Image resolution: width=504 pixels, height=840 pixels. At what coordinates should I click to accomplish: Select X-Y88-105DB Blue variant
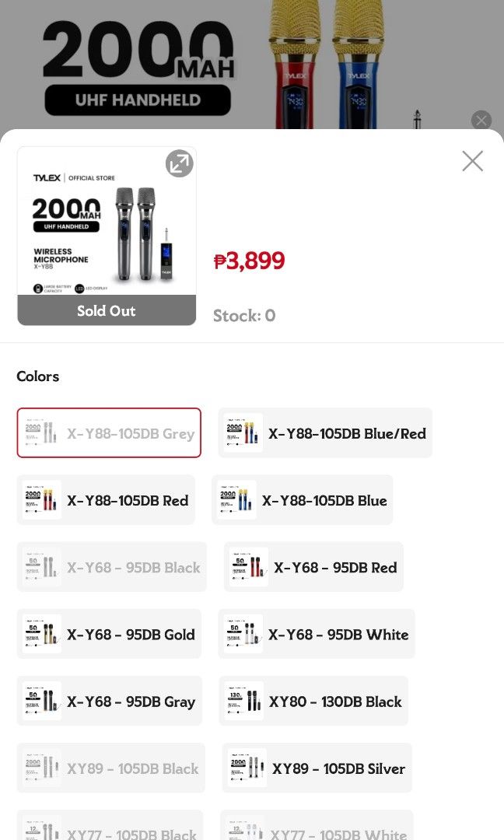click(x=302, y=500)
